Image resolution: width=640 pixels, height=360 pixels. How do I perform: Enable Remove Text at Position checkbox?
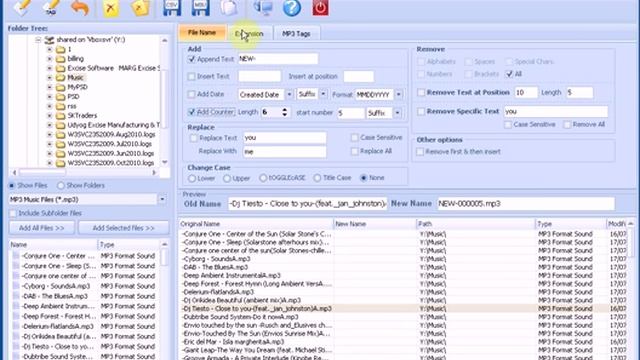point(421,93)
